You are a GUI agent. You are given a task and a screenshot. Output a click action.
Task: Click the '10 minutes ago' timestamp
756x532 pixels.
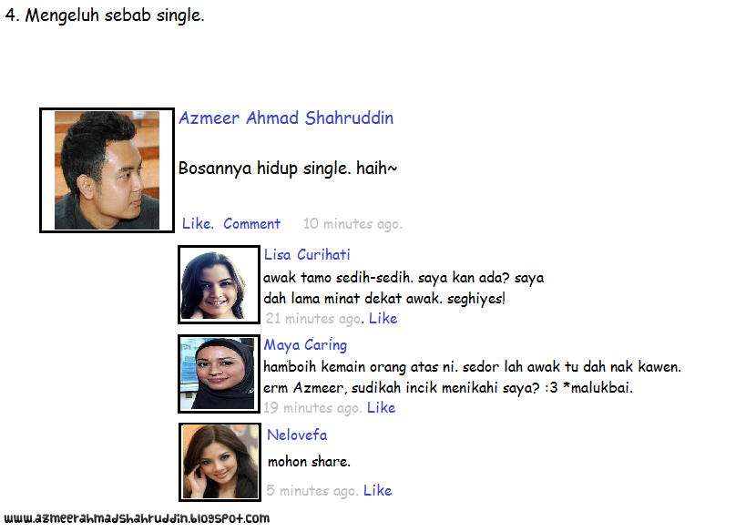(x=352, y=224)
